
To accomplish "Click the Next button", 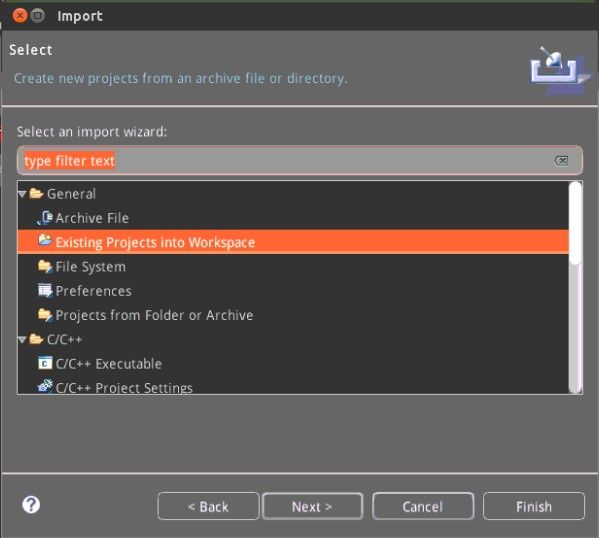I will coord(312,506).
